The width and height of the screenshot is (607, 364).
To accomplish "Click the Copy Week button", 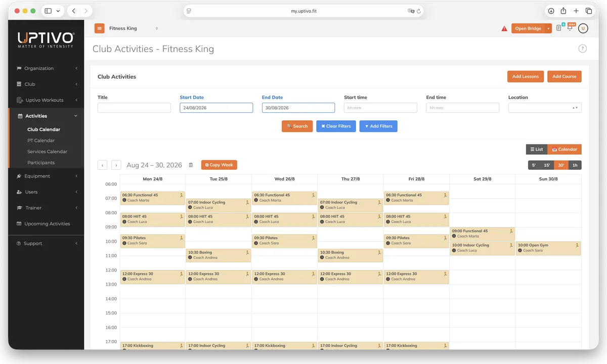I will pos(219,165).
